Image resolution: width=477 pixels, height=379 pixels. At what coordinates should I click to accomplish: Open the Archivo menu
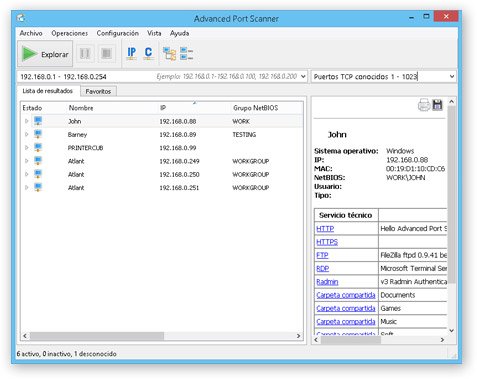click(31, 33)
